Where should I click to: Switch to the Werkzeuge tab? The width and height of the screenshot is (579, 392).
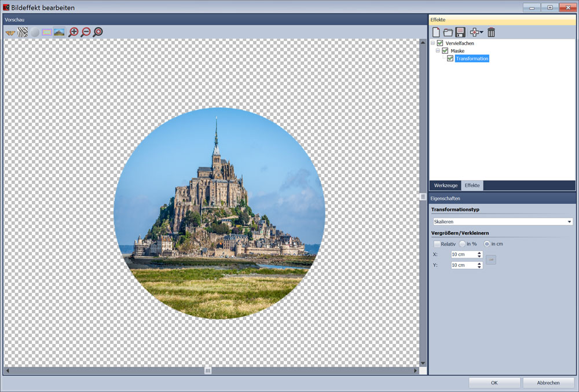(446, 185)
